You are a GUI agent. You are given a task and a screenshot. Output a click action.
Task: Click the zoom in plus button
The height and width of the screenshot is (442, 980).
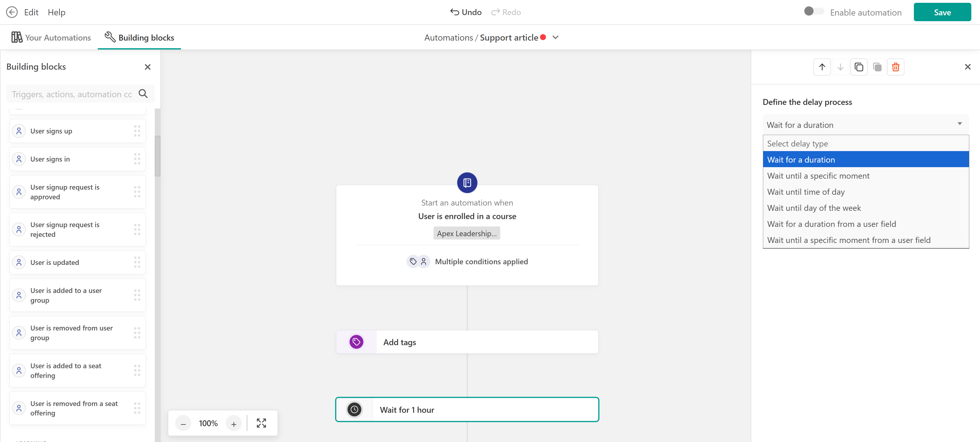pyautogui.click(x=234, y=423)
